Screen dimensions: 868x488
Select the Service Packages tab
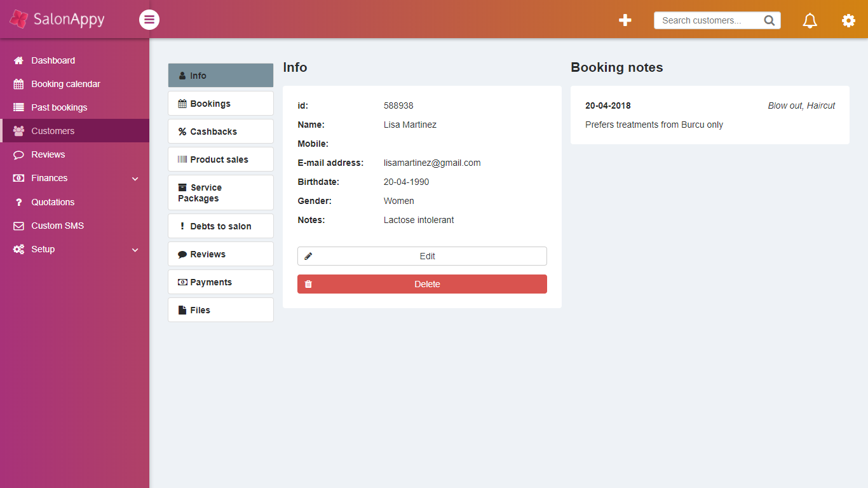pyautogui.click(x=220, y=193)
